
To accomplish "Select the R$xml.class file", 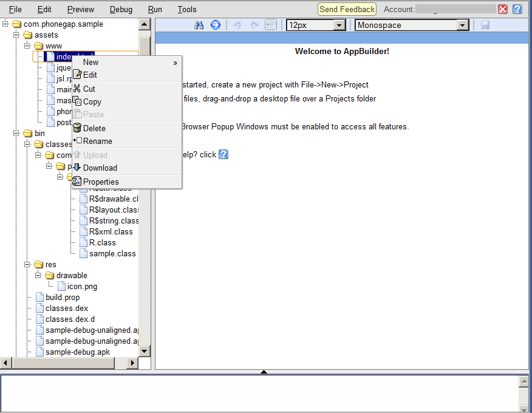I will [111, 232].
